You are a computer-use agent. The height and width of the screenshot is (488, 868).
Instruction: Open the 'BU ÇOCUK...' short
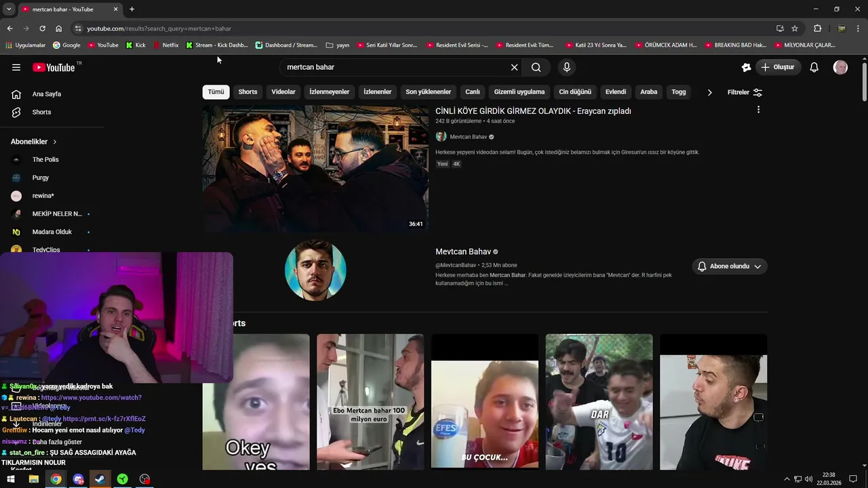[485, 401]
